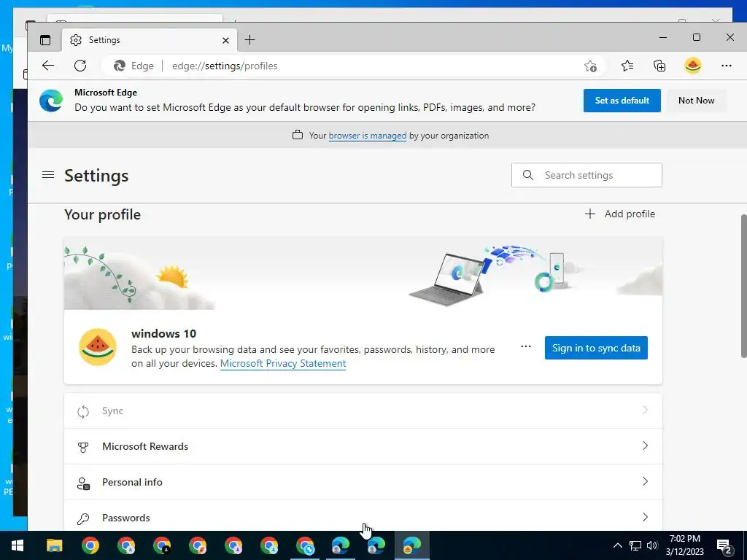This screenshot has width=747, height=560.
Task: Click the Sync row
Action: (x=363, y=411)
